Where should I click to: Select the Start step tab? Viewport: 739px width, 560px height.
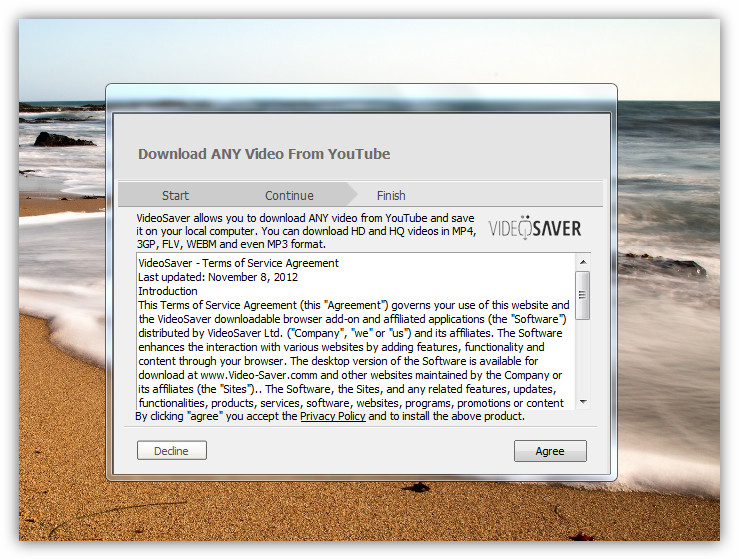[x=175, y=195]
